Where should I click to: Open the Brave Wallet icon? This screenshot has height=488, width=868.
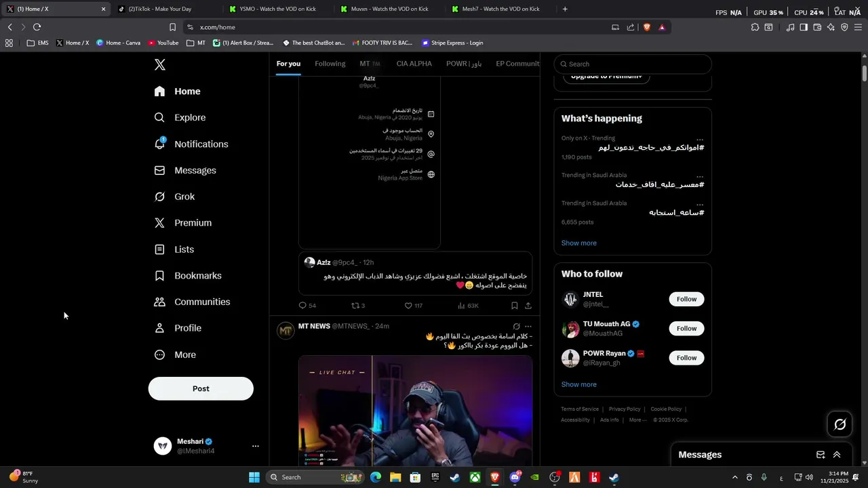click(817, 27)
